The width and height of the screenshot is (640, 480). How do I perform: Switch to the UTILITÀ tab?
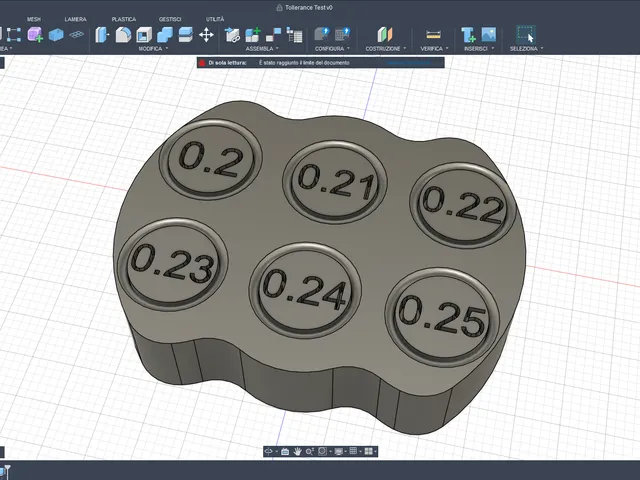215,19
